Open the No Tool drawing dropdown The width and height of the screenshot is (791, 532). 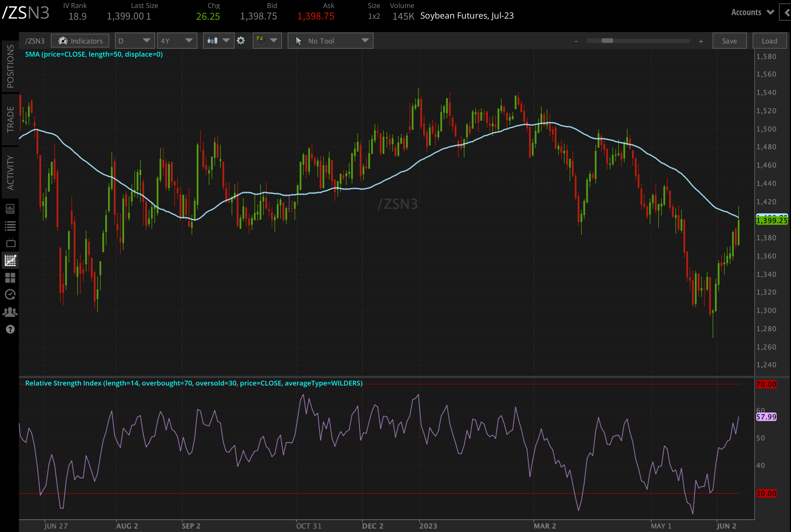click(x=330, y=41)
